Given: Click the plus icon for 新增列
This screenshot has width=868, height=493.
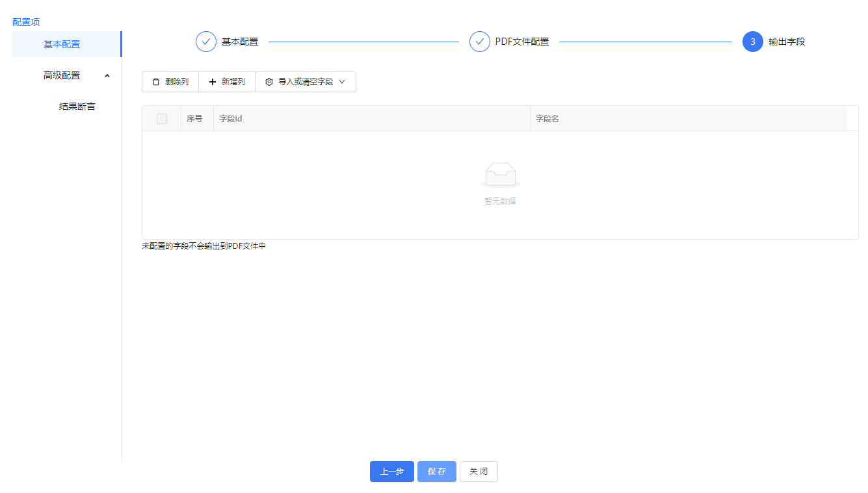Looking at the screenshot, I should pyautogui.click(x=212, y=82).
